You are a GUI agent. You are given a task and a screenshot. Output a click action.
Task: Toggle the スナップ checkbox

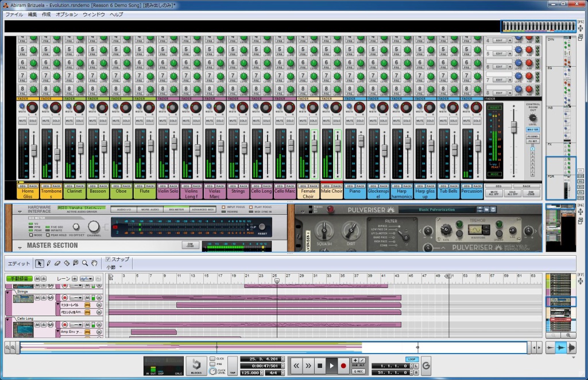click(107, 259)
